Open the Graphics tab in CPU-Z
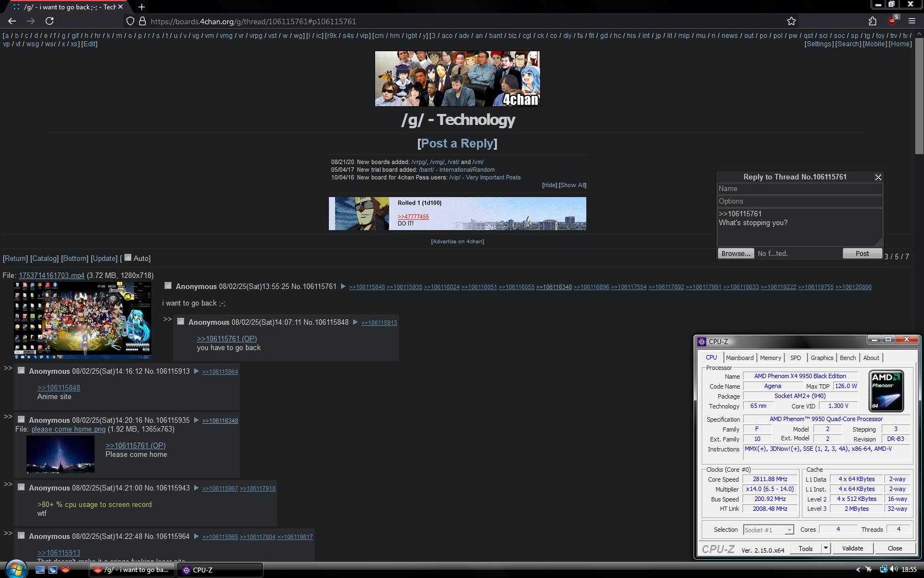Viewport: 924px width, 578px height. (822, 358)
